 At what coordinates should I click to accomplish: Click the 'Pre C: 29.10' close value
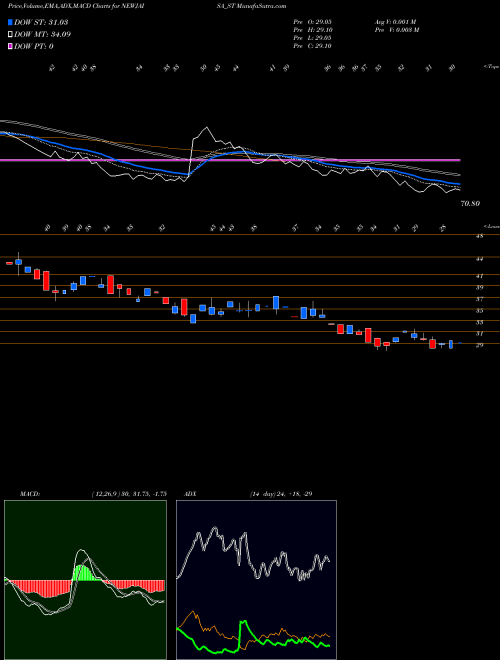click(313, 46)
